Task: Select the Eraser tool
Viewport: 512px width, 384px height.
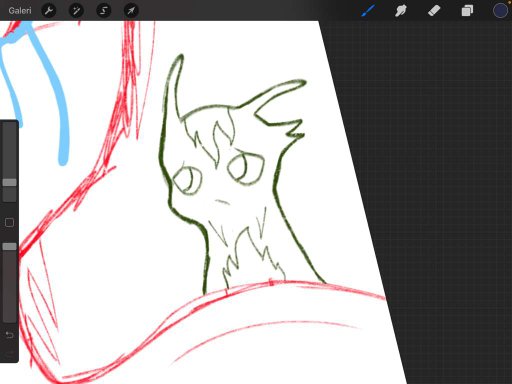Action: click(434, 10)
